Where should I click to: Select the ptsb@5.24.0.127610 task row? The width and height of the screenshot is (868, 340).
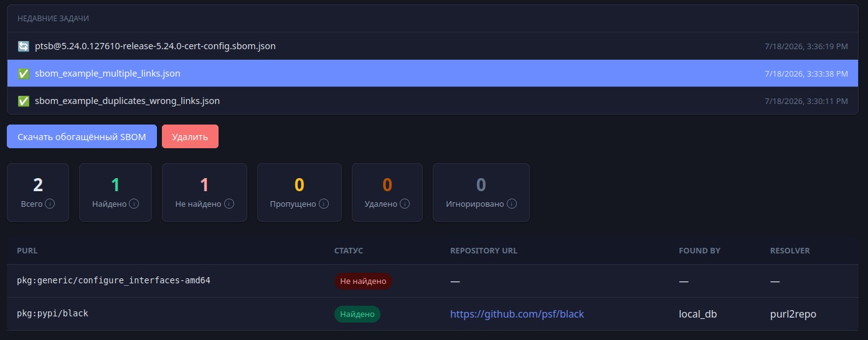pos(433,46)
